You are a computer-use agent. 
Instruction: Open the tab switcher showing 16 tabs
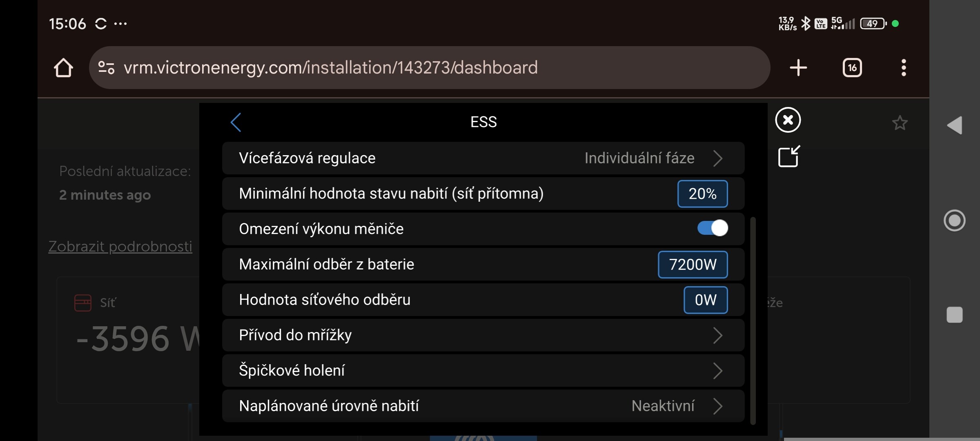pos(852,68)
